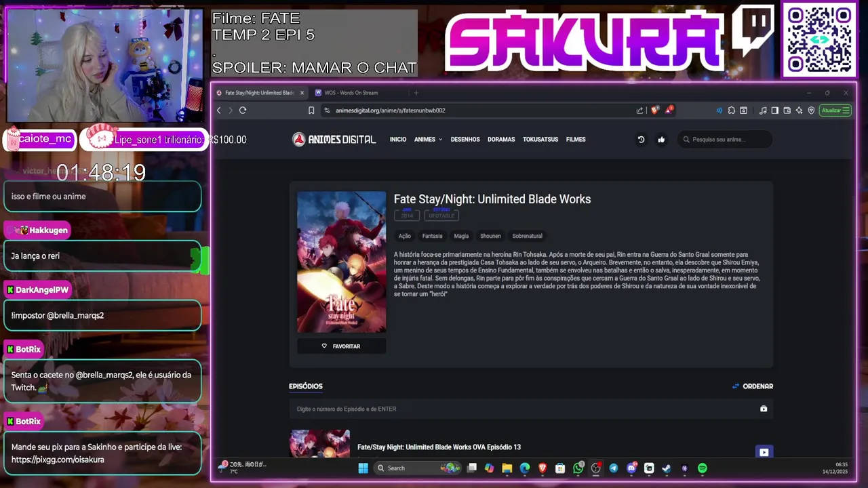Open Steam from taskbar

(667, 468)
